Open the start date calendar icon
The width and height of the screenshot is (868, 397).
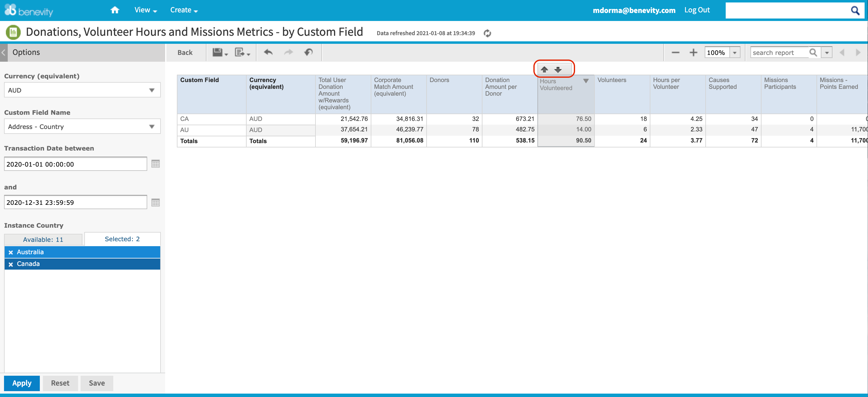click(155, 164)
